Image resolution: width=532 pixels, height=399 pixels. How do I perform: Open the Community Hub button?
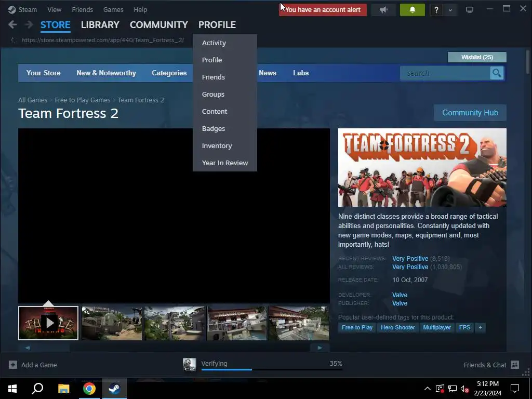470,113
